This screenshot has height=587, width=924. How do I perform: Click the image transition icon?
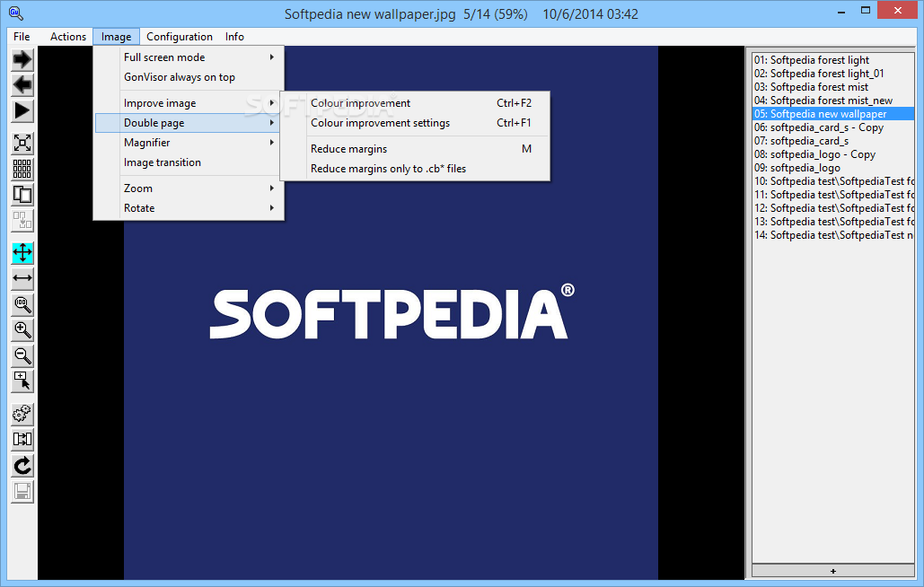(22, 439)
